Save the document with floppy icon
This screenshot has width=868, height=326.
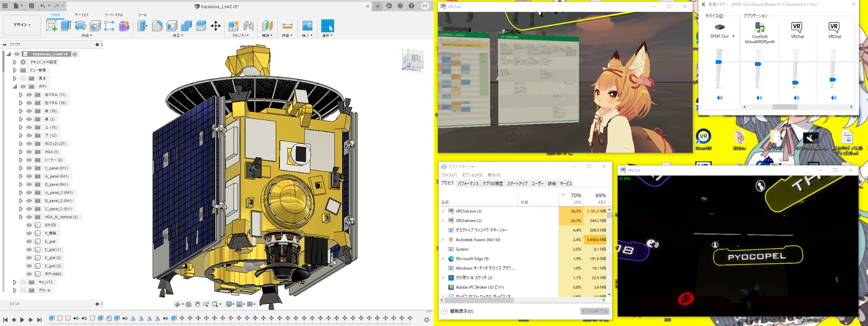[32, 6]
